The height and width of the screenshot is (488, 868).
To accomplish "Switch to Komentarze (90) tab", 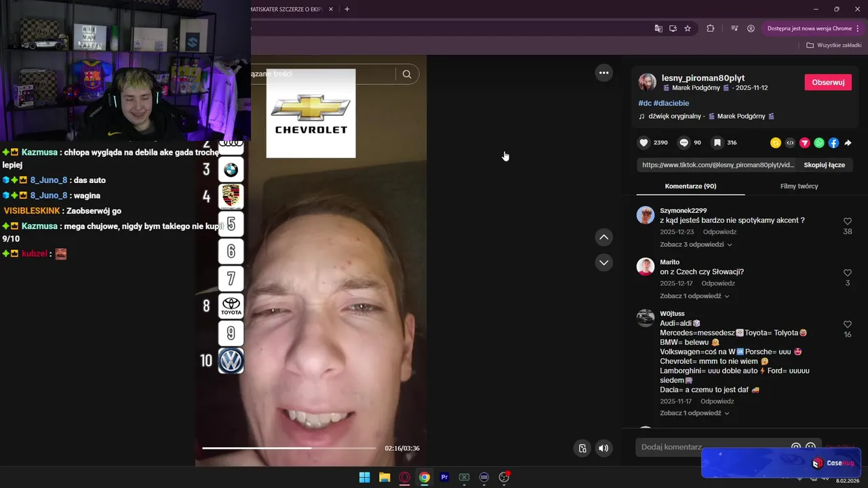I will point(690,186).
